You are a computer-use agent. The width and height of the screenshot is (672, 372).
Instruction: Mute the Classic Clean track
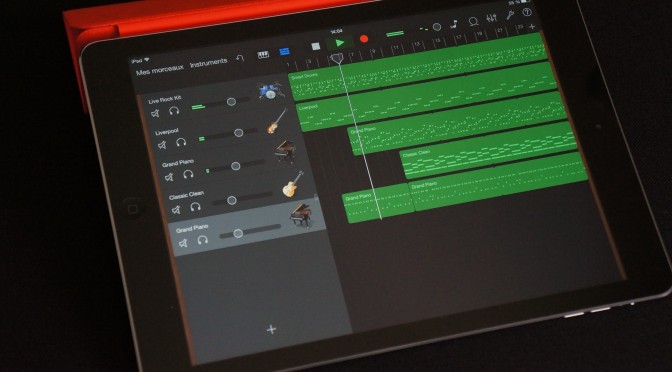(x=176, y=210)
